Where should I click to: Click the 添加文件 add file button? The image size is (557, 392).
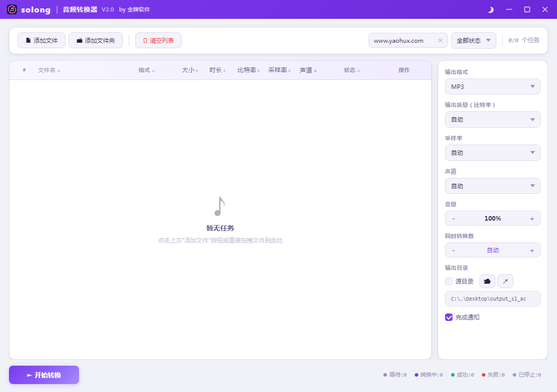point(42,41)
